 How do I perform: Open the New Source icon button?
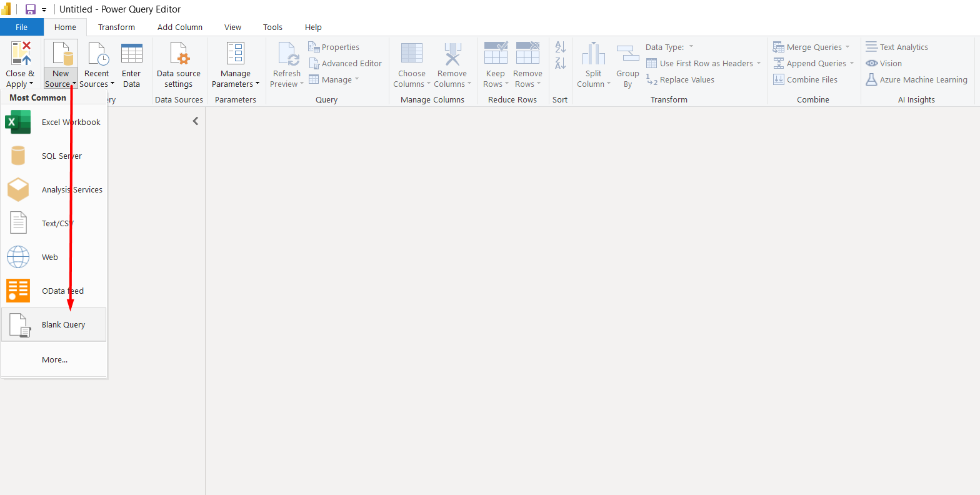coord(61,54)
